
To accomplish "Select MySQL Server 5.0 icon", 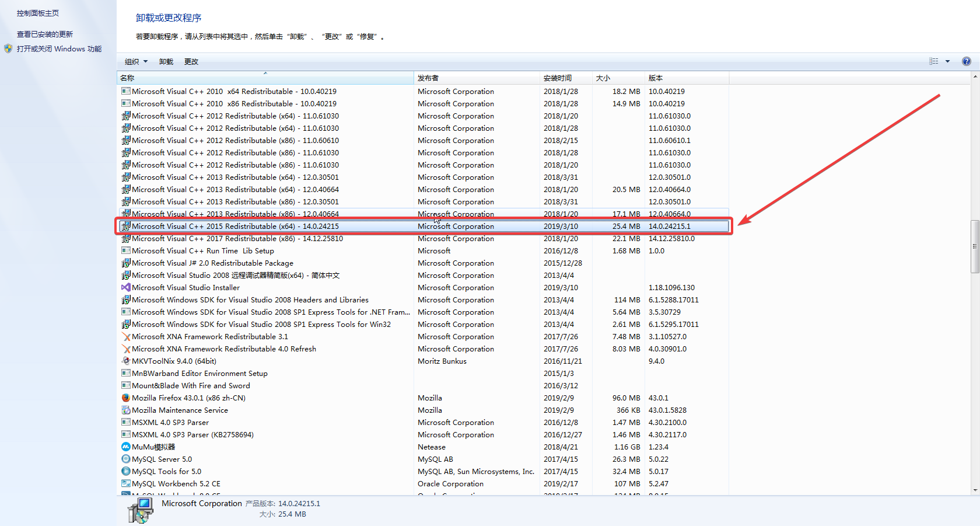I will tap(126, 459).
